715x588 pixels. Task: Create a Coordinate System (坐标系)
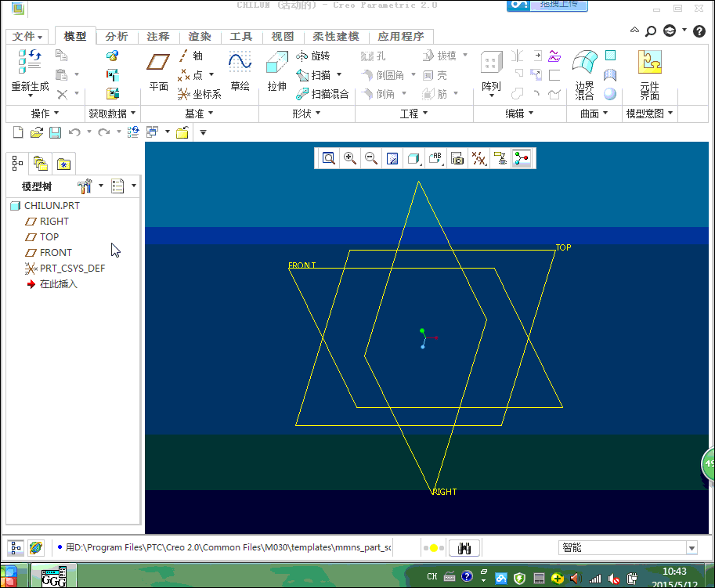[200, 94]
